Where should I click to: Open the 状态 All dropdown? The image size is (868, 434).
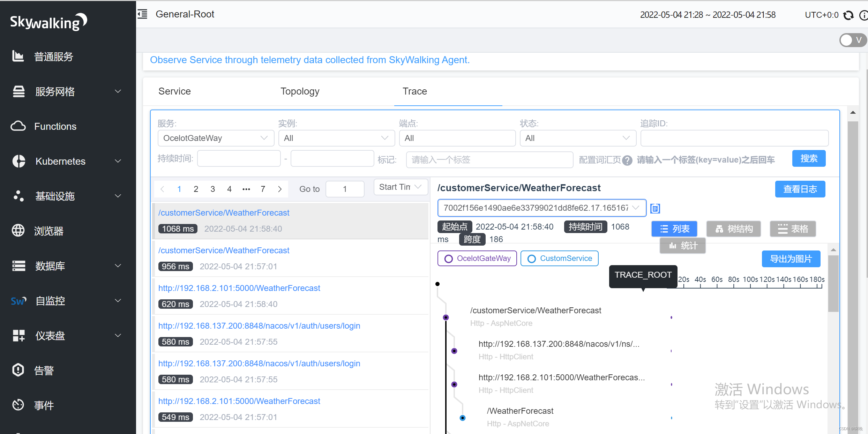[x=578, y=138]
